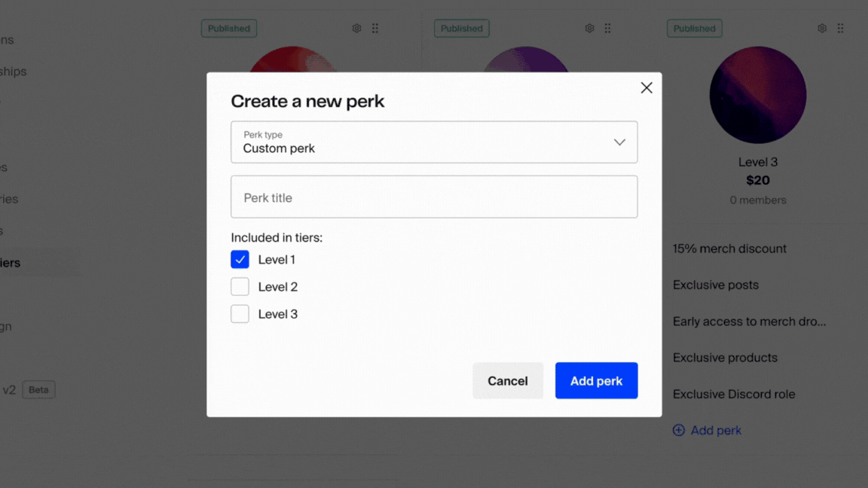Click the Add perk link under Level 3
The height and width of the screenshot is (488, 868).
click(x=715, y=430)
